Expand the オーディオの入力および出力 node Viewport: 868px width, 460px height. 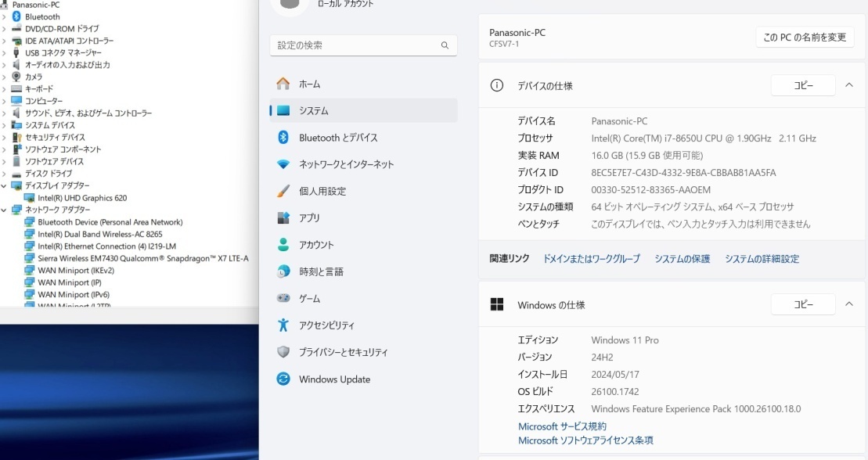[5, 65]
